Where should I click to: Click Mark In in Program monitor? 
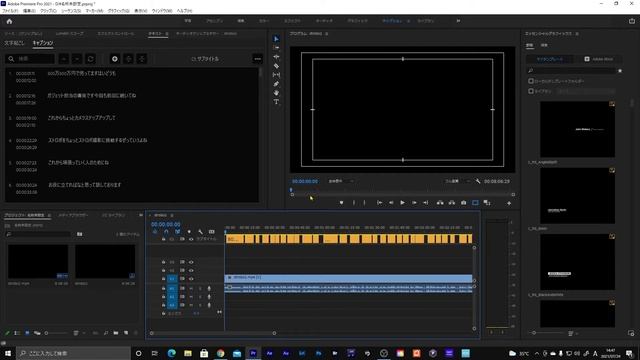click(x=353, y=202)
